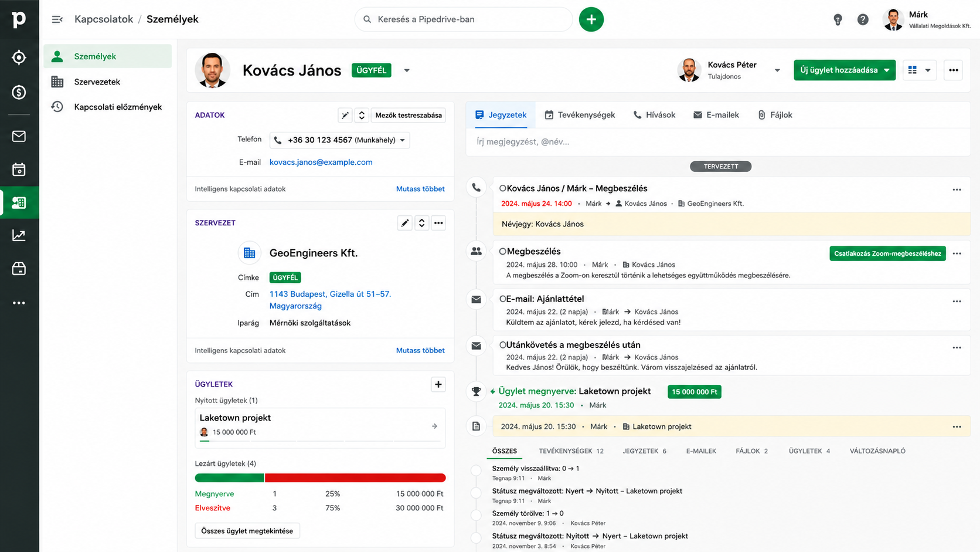
Task: Click Keresés a Pipedrive-ban search field
Action: [x=464, y=19]
